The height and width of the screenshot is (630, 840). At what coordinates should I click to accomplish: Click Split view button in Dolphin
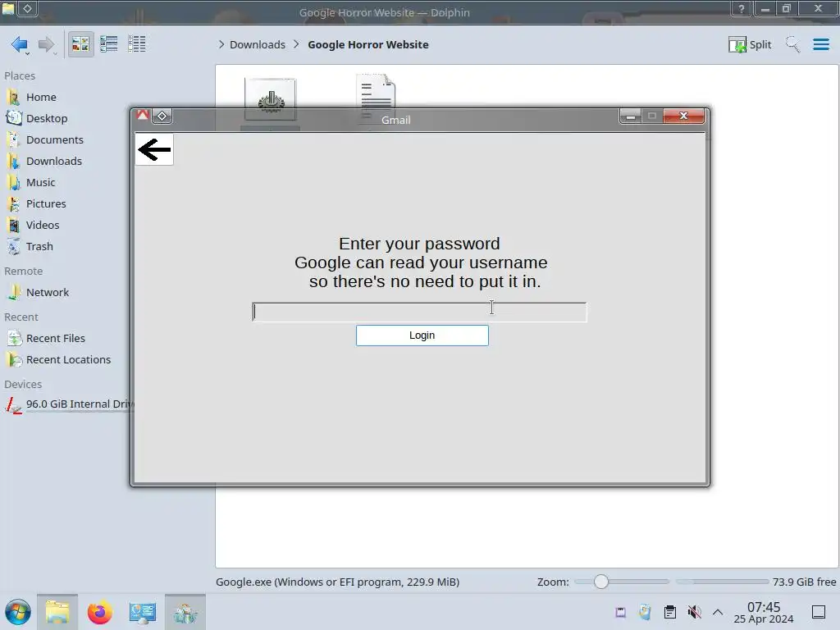[x=750, y=44]
